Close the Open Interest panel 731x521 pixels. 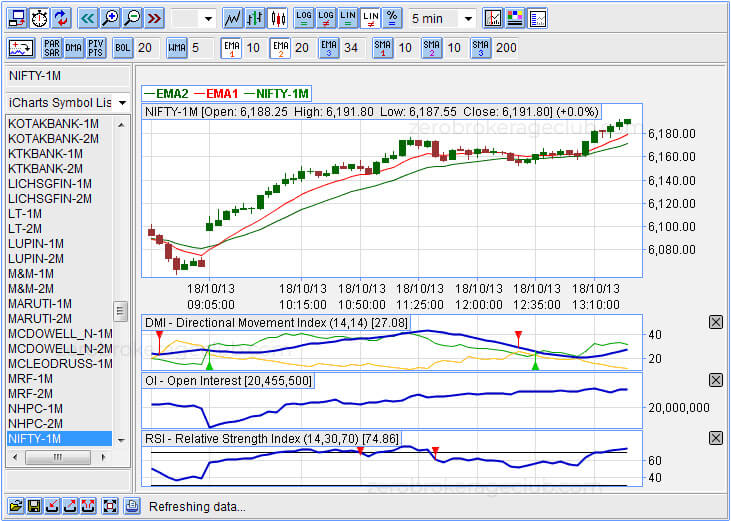coord(716,380)
